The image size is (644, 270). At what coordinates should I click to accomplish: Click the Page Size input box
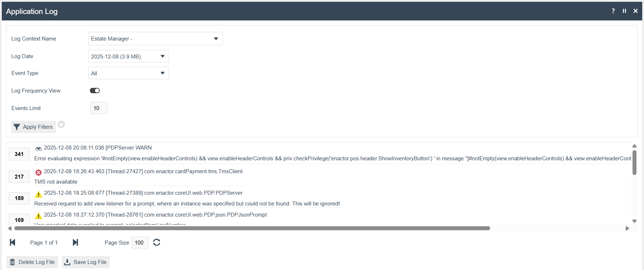[x=140, y=242]
